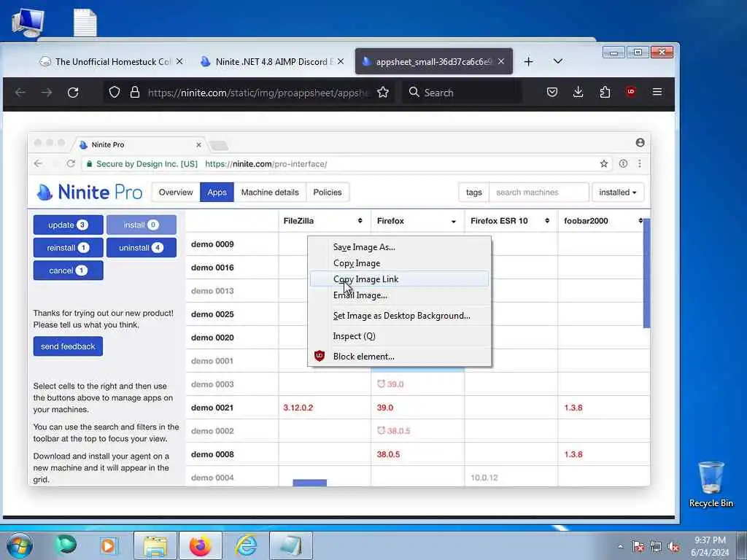Select the appsheet_small image tab
The image size is (747, 560).
coord(433,61)
